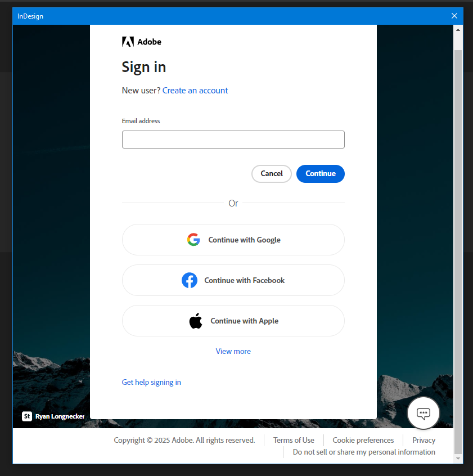Click the Sign in heading text
Viewport: 473px width, 476px height.
(144, 67)
